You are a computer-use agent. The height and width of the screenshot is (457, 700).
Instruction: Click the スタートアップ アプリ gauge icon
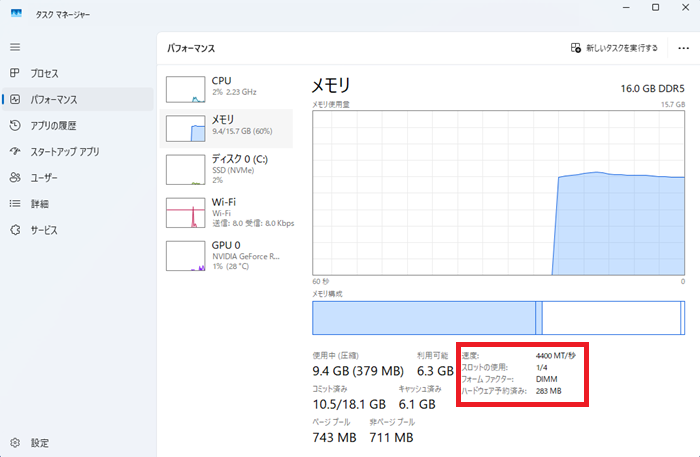[x=15, y=151]
